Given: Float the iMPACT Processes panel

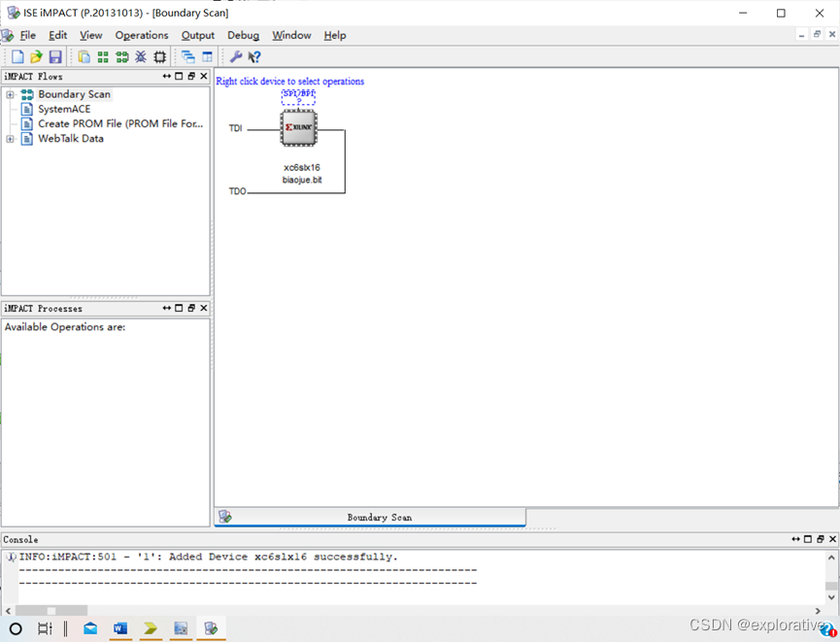Looking at the screenshot, I should pos(191,308).
